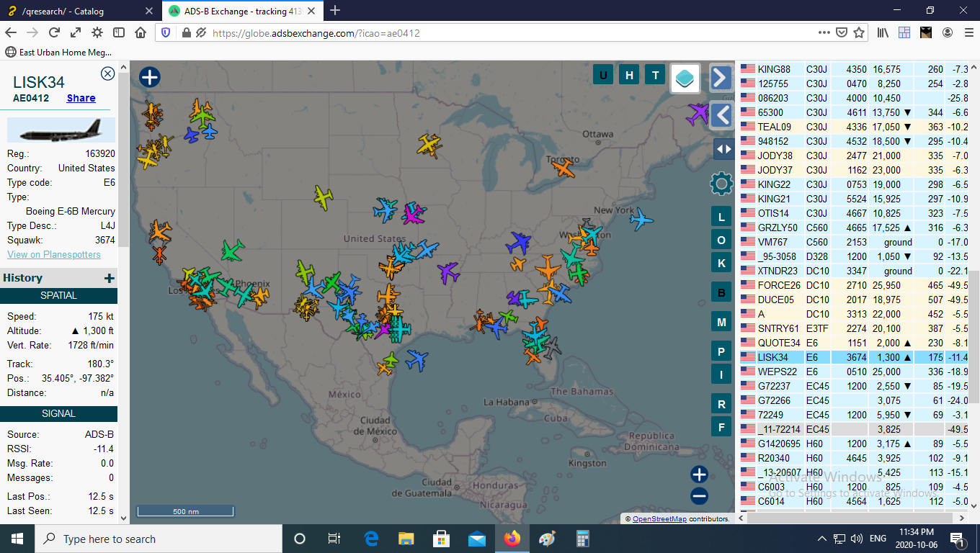Viewport: 980px width, 553px height.
Task: Open File Explorer from taskbar
Action: click(406, 539)
